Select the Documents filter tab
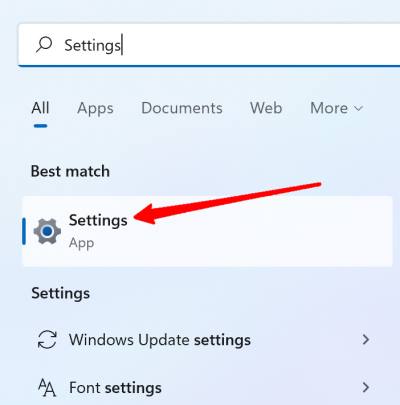 (x=182, y=108)
